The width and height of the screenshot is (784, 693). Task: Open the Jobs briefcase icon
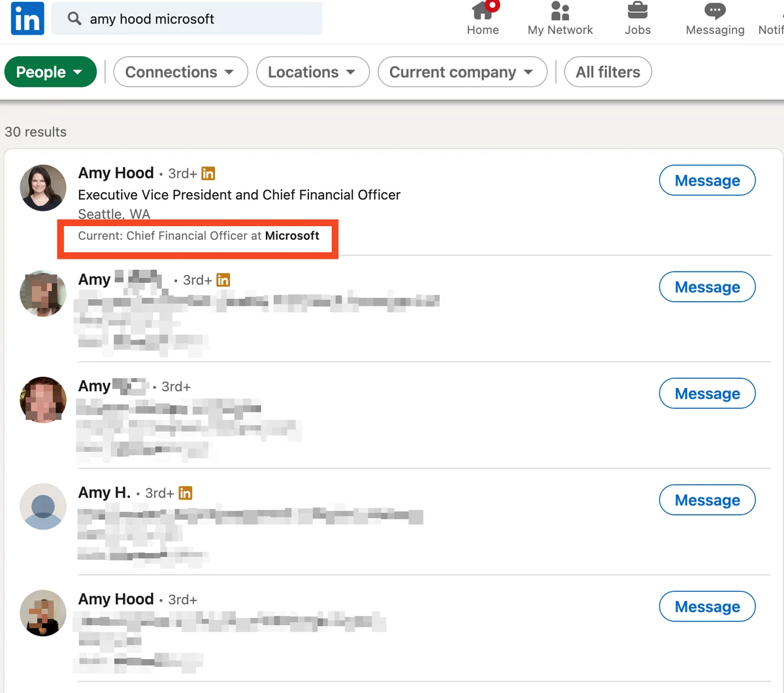pyautogui.click(x=638, y=10)
